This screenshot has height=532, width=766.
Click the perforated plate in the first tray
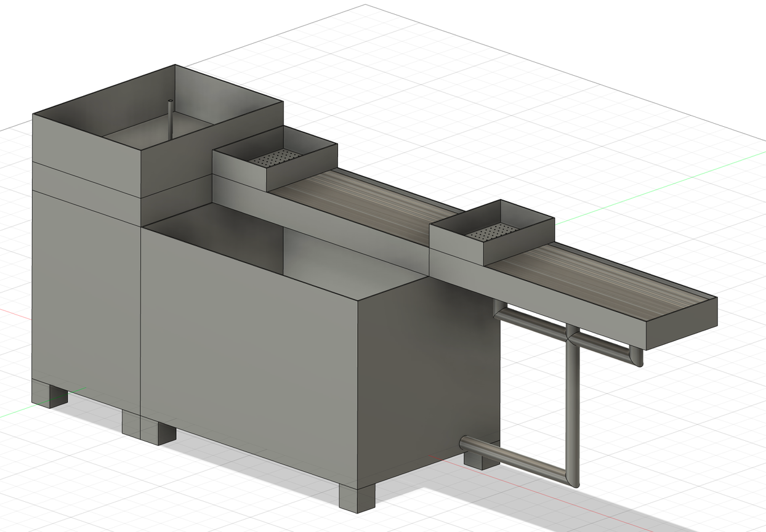[x=276, y=159]
